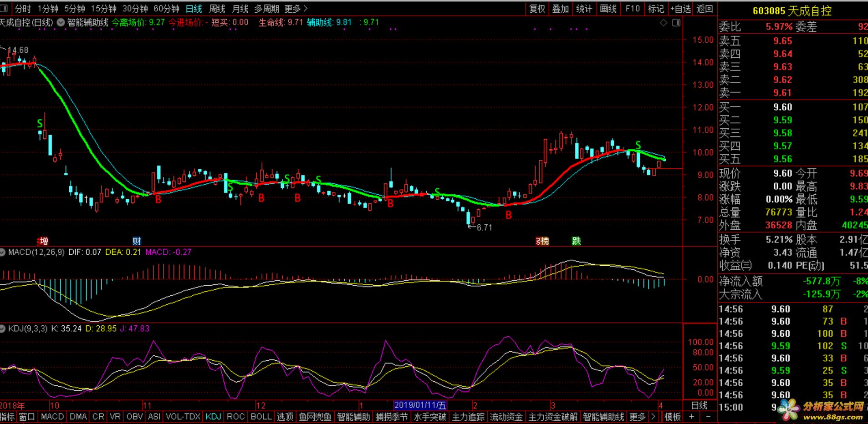Open the 复权 adjustment menu
Viewport: 868px width, 424px height.
537,9
